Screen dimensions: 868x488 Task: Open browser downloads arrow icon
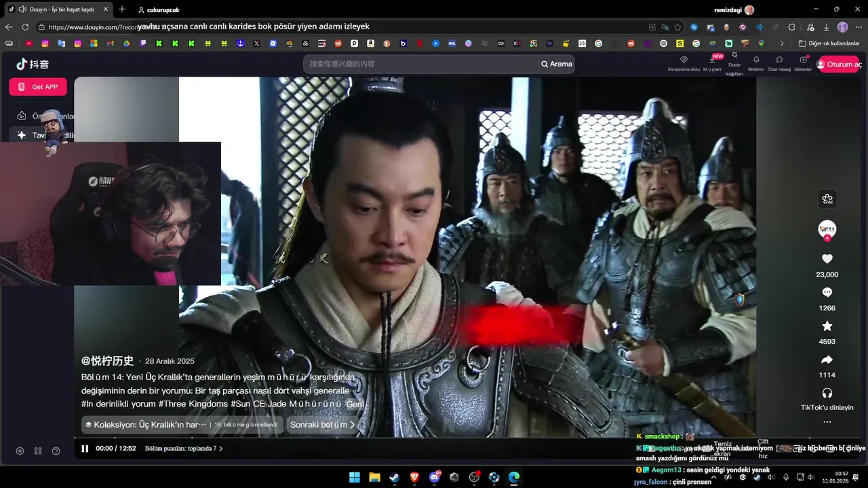point(826,27)
